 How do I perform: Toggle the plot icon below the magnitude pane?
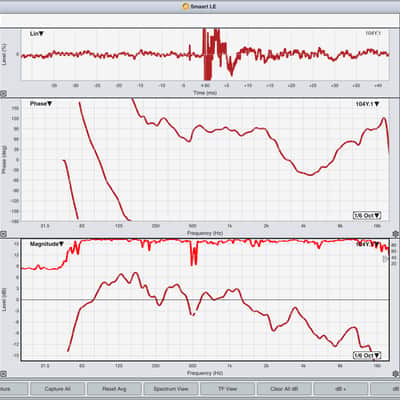(x=3, y=374)
